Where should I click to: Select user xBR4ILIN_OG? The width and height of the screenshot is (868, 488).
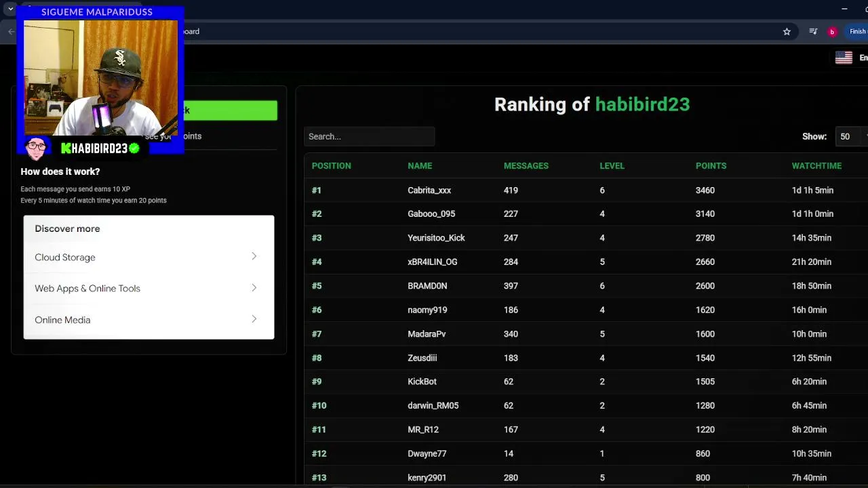coord(433,262)
